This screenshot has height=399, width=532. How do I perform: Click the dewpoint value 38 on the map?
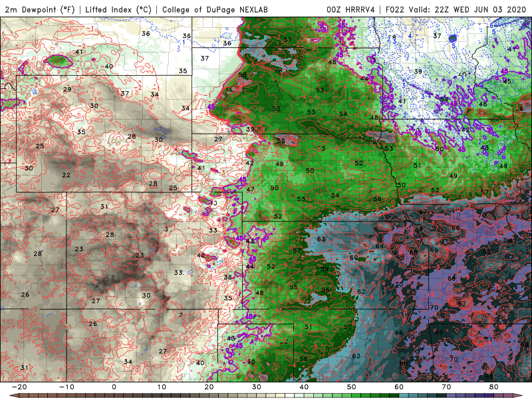click(x=228, y=277)
